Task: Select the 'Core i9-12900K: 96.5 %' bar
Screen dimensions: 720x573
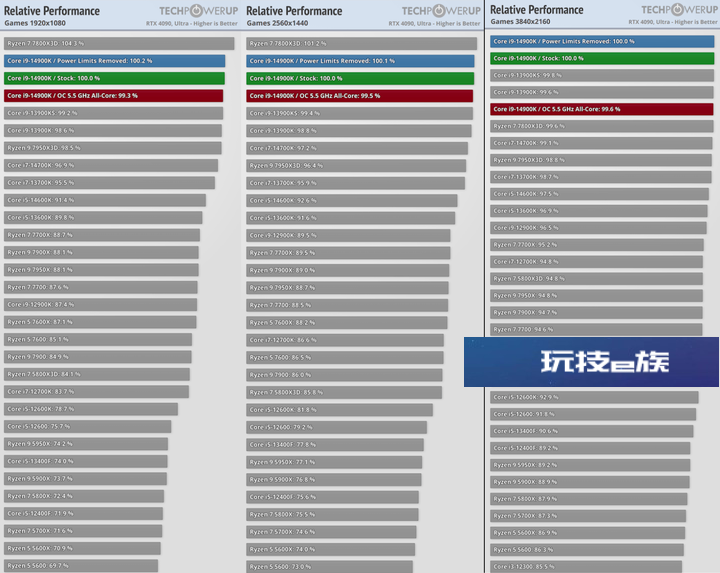Action: 598,228
